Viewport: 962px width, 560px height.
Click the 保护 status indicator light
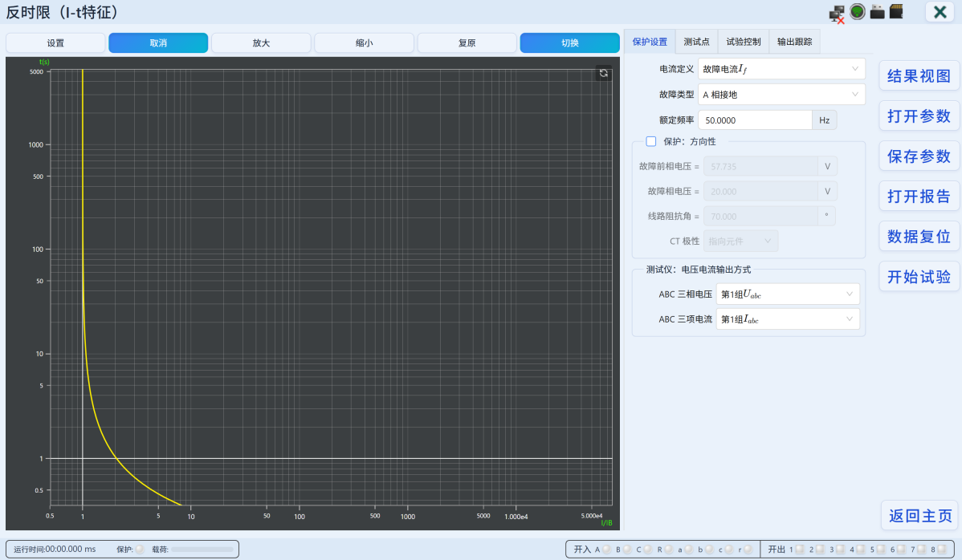coord(140,549)
